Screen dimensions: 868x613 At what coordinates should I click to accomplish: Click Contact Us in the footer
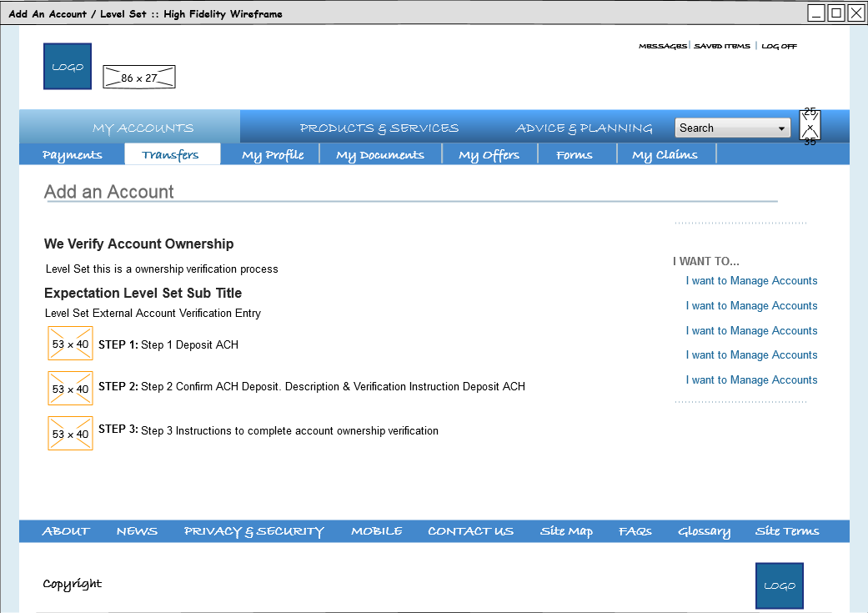(470, 531)
